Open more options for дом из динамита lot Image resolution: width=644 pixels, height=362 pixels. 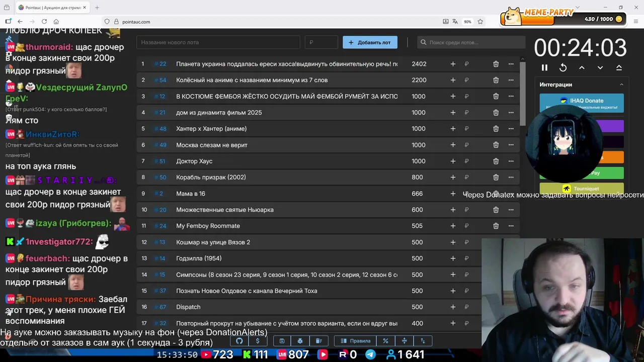click(x=511, y=113)
